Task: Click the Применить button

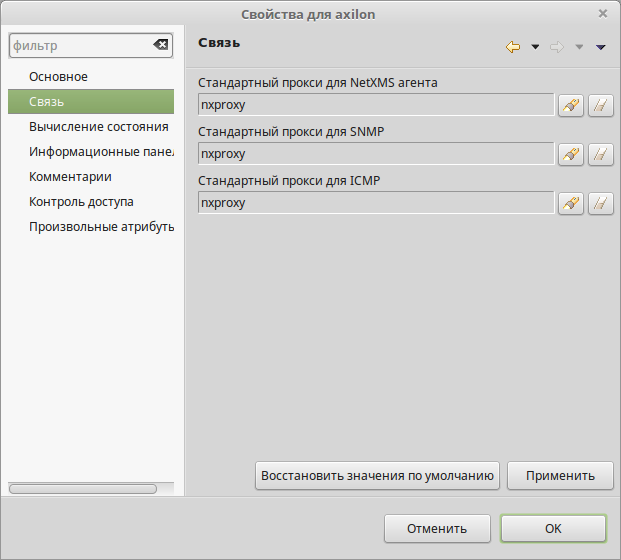Action: tap(560, 476)
